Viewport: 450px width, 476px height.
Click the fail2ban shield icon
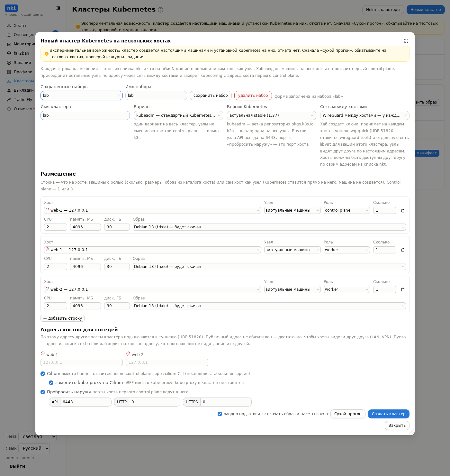click(9, 53)
